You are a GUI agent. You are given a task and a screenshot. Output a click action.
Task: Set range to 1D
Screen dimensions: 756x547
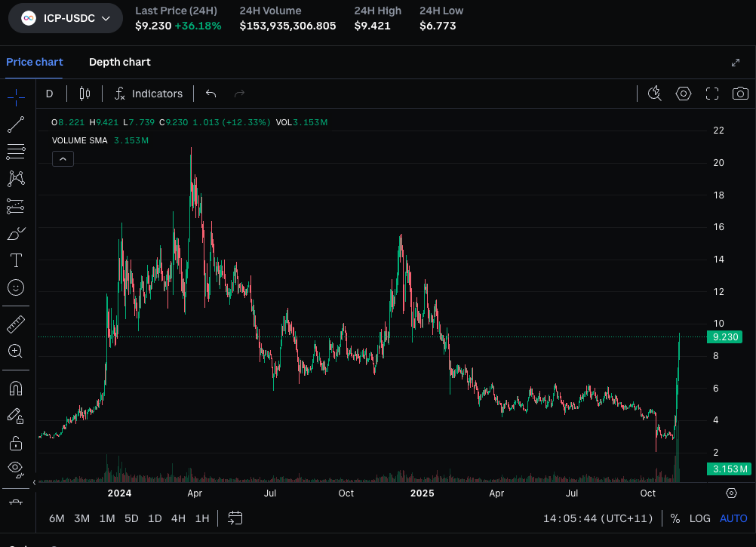click(155, 518)
